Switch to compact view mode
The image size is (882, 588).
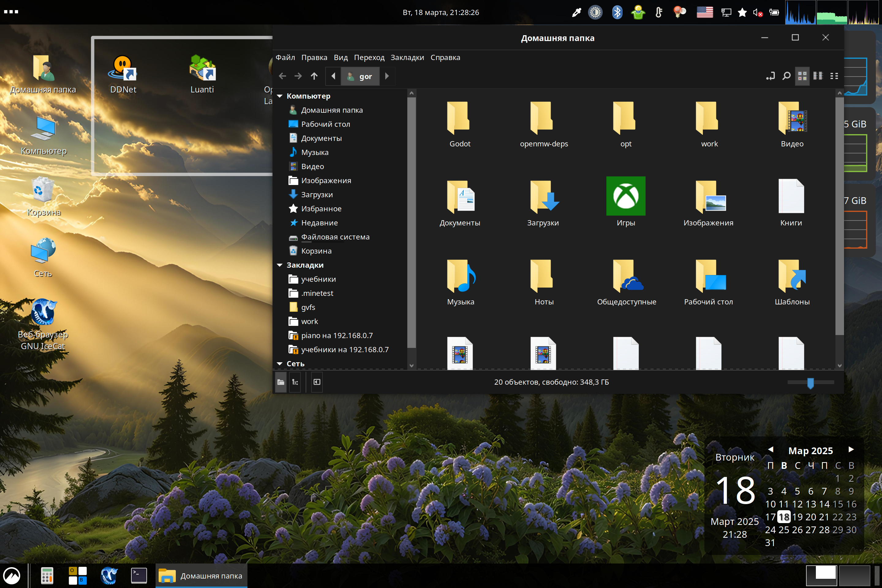click(834, 76)
